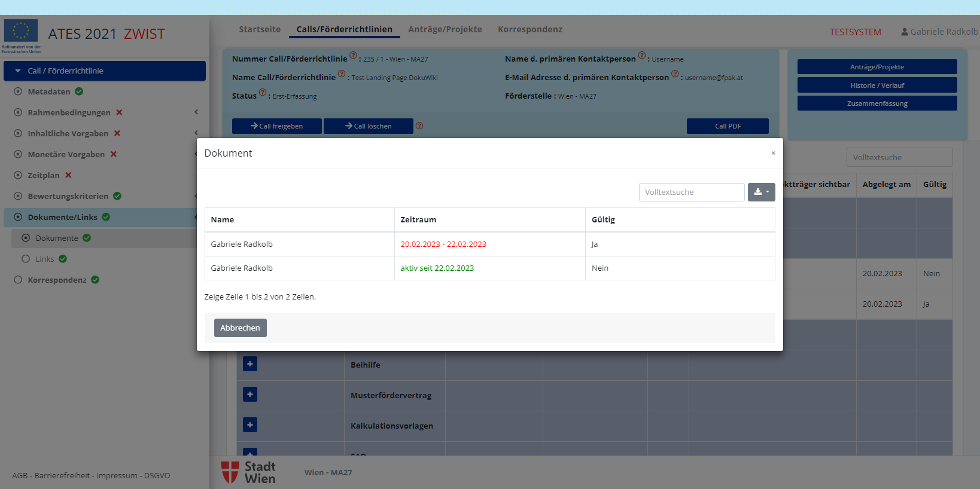Open the Anträge/Projekte top tab
980x489 pixels.
pyautogui.click(x=445, y=29)
